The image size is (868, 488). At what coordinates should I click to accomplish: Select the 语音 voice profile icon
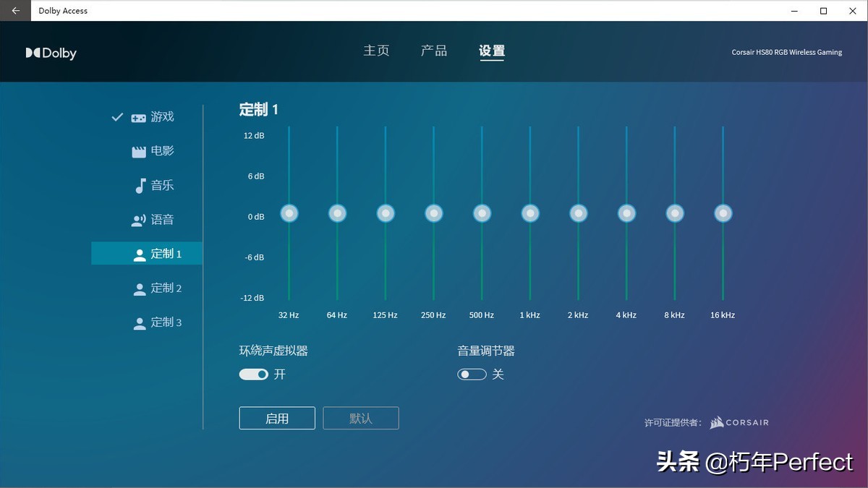coord(138,219)
